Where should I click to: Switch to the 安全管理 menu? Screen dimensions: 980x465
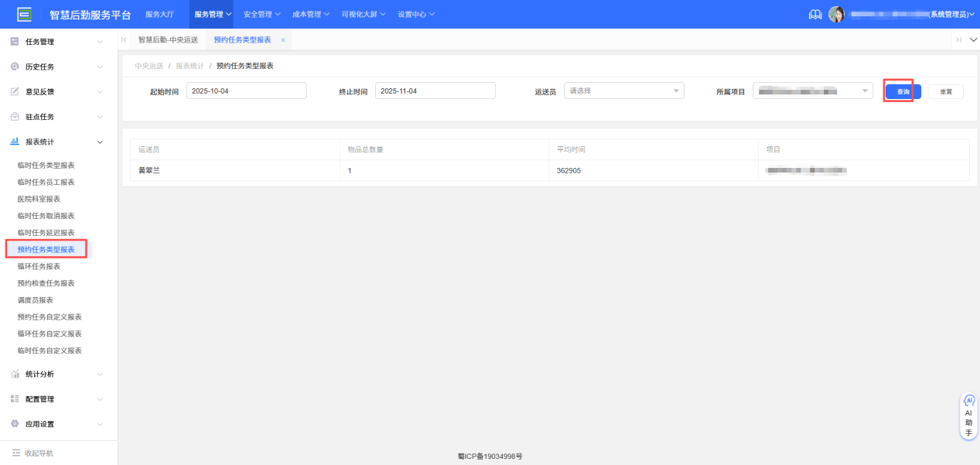coord(260,13)
